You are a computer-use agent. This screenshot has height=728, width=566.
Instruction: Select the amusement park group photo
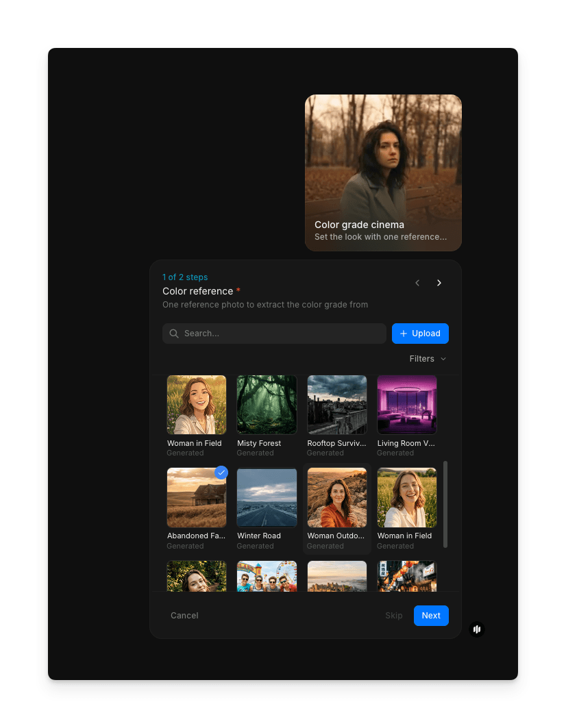coord(267,576)
